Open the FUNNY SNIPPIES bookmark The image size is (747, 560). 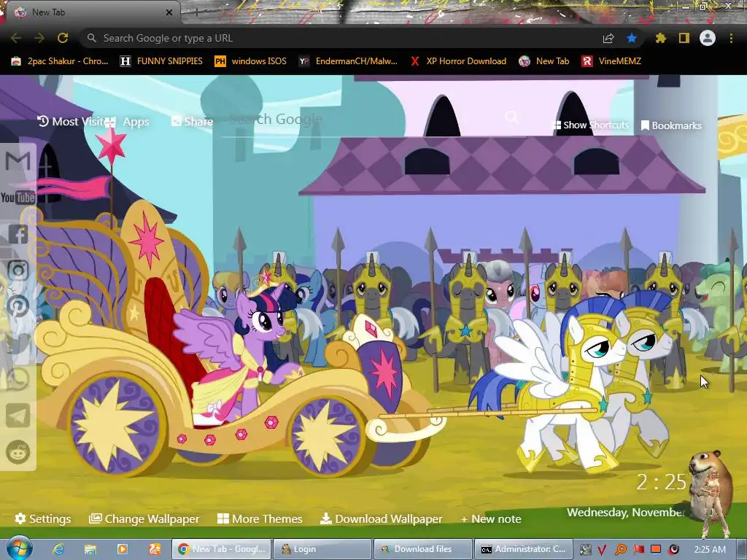coord(161,61)
